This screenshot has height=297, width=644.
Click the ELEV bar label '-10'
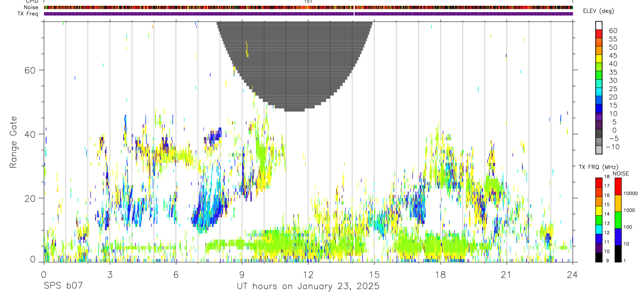[x=613, y=147]
